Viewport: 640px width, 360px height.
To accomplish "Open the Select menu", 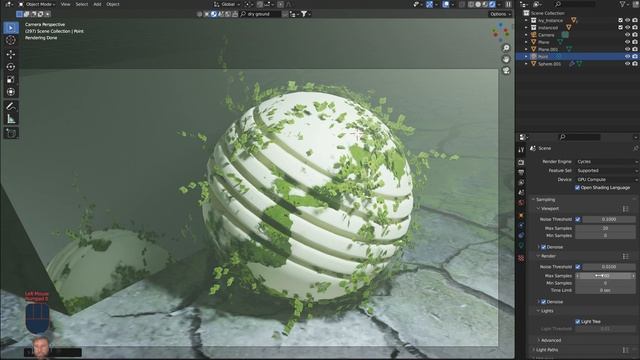I will click(82, 4).
